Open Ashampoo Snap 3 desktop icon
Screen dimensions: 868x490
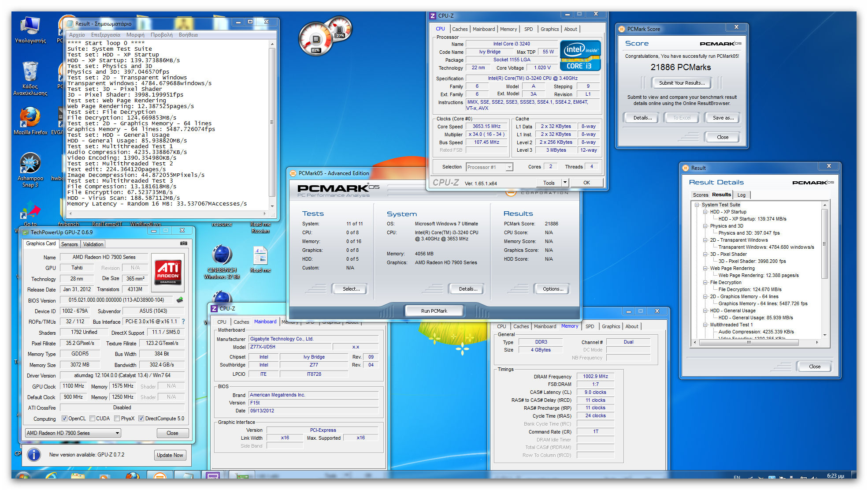(30, 169)
